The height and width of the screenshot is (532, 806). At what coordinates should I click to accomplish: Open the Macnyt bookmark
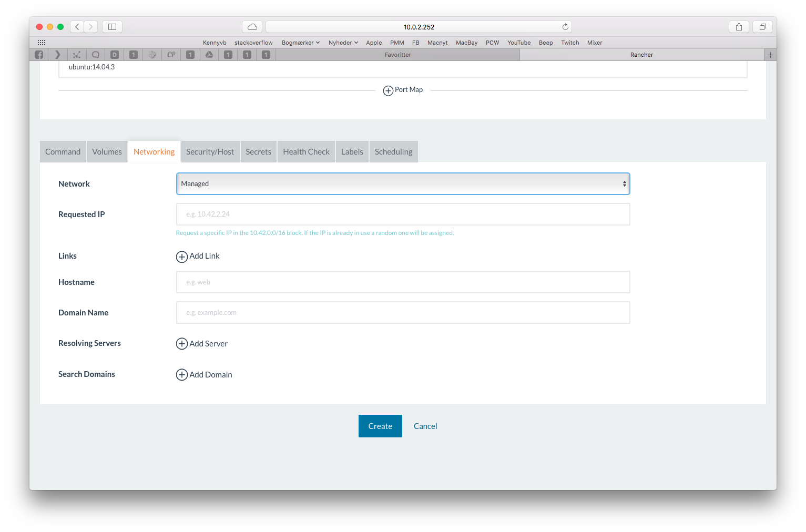coord(437,43)
